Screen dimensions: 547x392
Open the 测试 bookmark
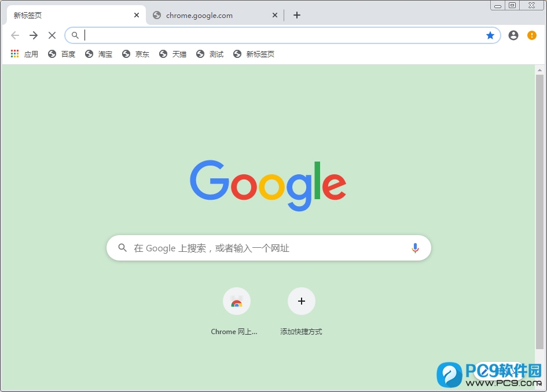[210, 54]
